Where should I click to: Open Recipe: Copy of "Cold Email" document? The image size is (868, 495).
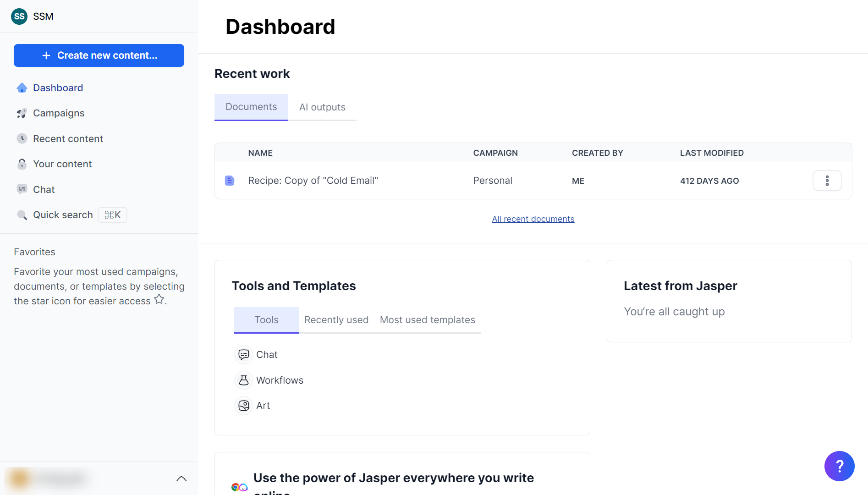tap(313, 181)
